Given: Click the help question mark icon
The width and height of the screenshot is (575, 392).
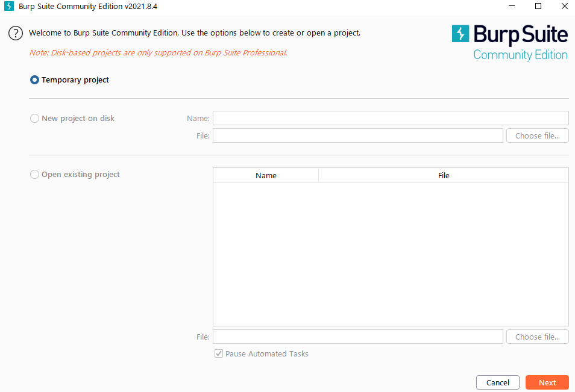Looking at the screenshot, I should point(16,33).
